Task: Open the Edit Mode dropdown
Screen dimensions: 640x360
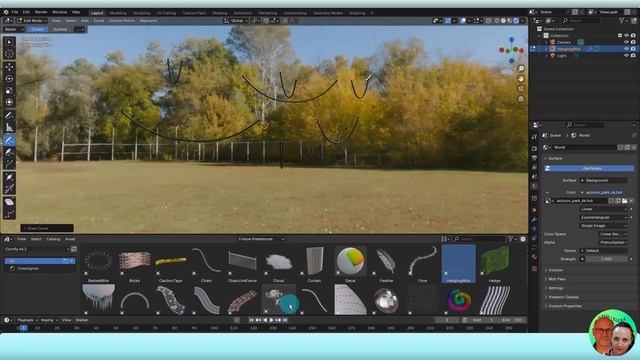Action: [x=32, y=20]
